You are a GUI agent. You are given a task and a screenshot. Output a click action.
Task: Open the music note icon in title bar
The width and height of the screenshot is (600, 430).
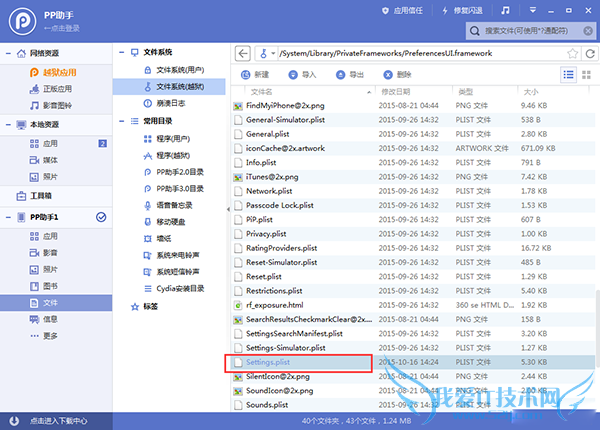[x=505, y=11]
